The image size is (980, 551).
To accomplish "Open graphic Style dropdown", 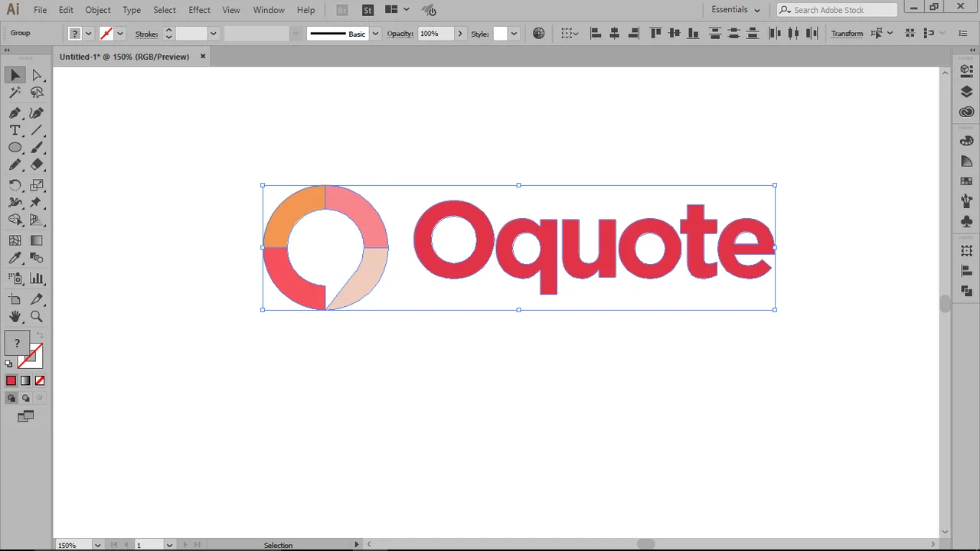I will (514, 34).
